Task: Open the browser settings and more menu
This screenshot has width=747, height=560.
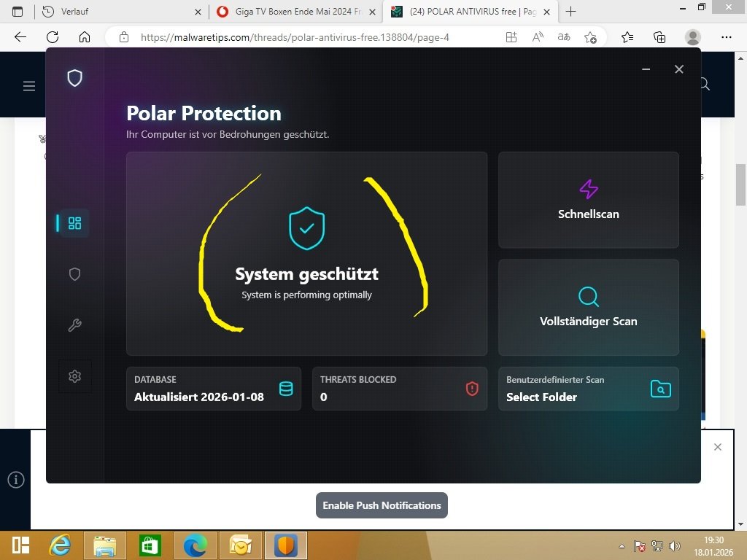Action: [726, 37]
